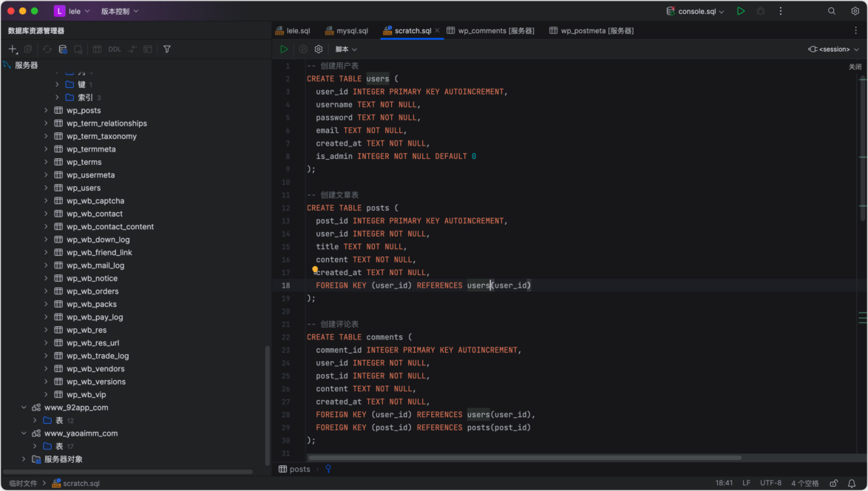Open data source properties icon

point(63,50)
